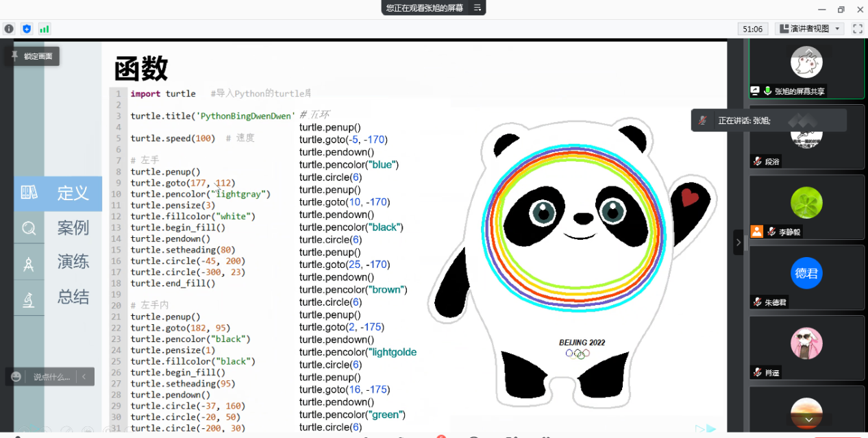Click the muted mic icon beside 朱德君

pos(757,302)
